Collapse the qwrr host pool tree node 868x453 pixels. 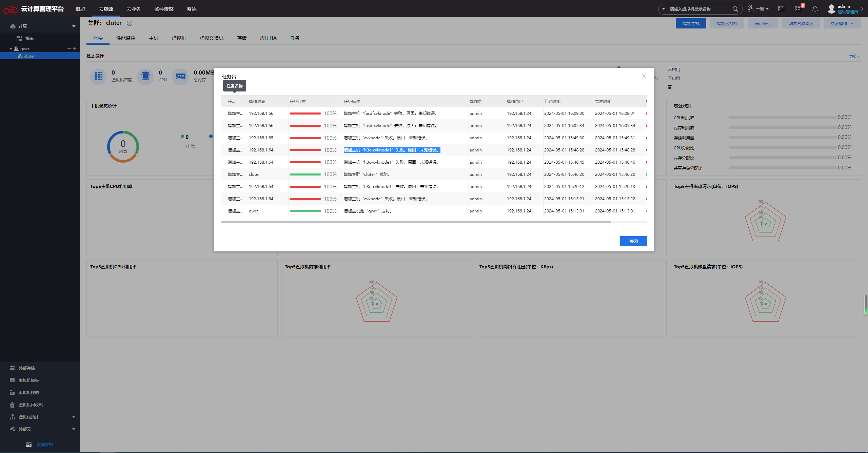pyautogui.click(x=11, y=49)
